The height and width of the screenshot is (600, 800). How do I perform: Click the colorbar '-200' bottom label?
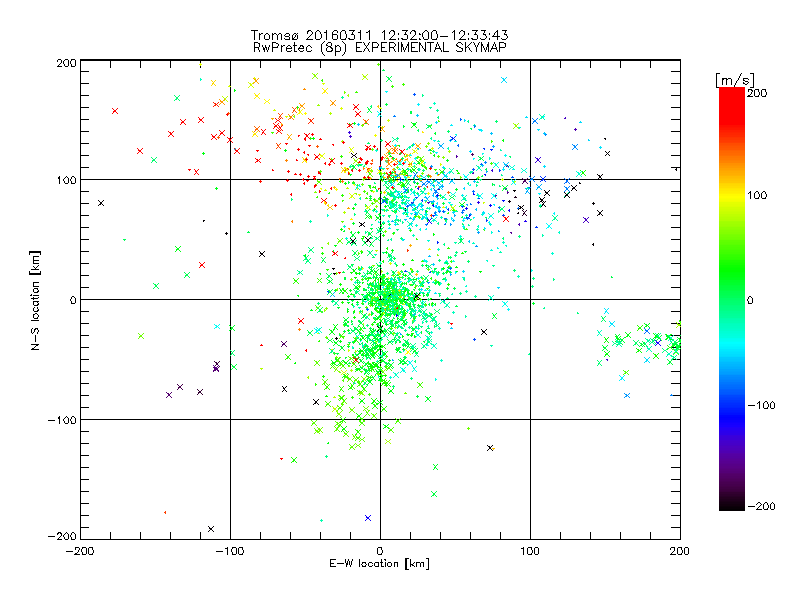[761, 506]
